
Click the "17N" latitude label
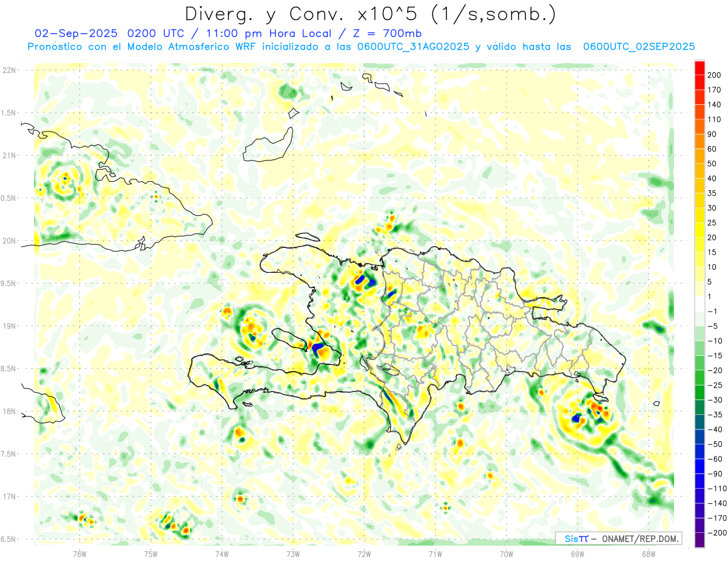click(x=9, y=497)
